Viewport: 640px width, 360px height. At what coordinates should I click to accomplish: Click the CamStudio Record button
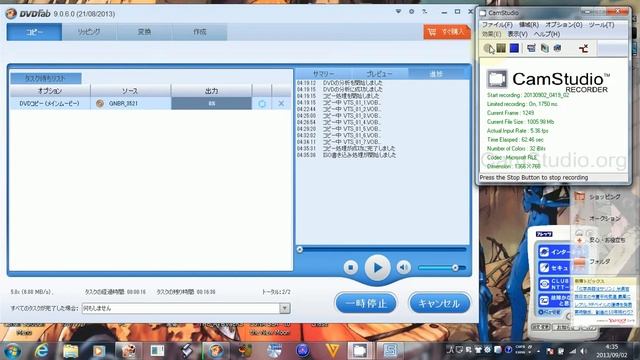(x=488, y=48)
